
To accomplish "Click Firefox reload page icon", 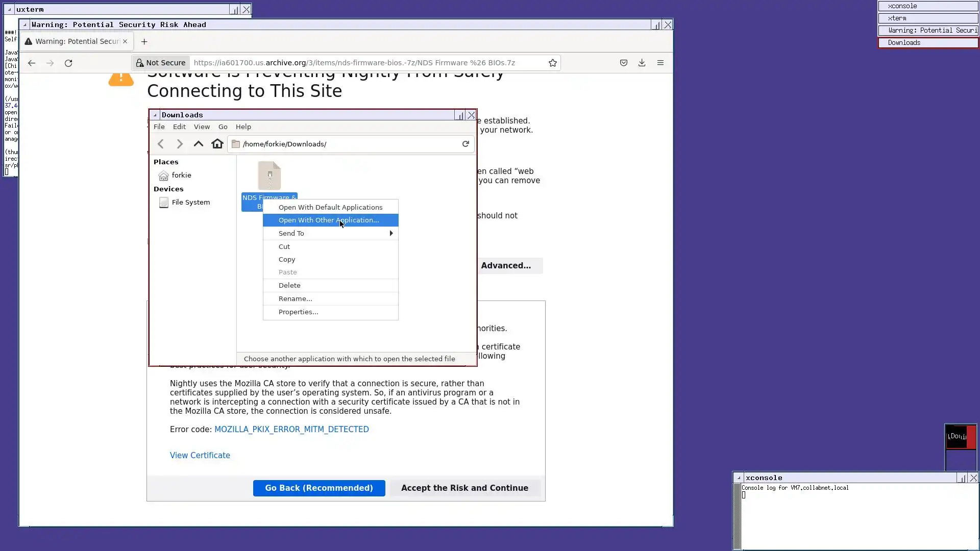I will coord(68,63).
